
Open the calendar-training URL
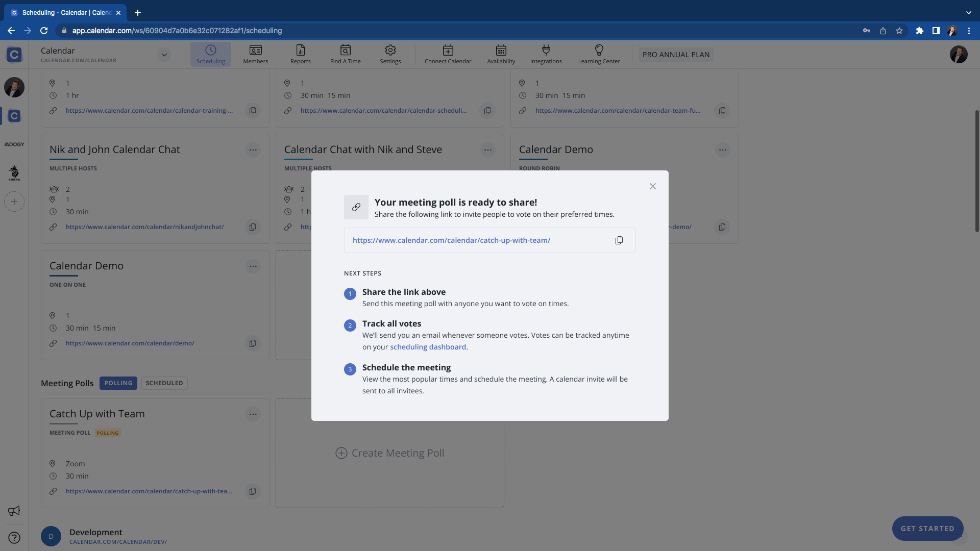point(149,111)
